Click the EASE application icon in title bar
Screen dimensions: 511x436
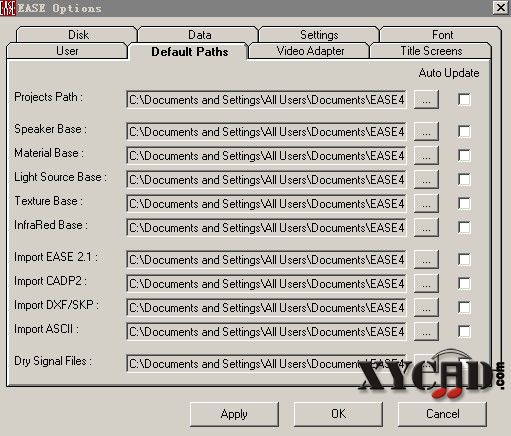click(8, 8)
